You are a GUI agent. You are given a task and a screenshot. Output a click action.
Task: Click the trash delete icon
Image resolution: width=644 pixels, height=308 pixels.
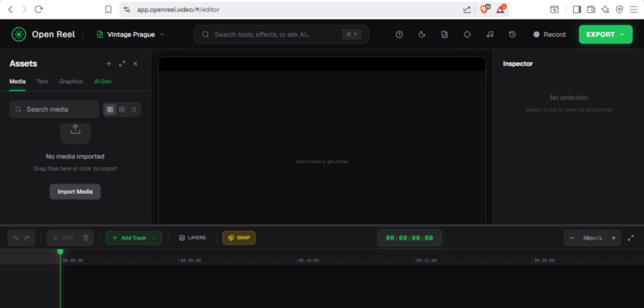[85, 238]
